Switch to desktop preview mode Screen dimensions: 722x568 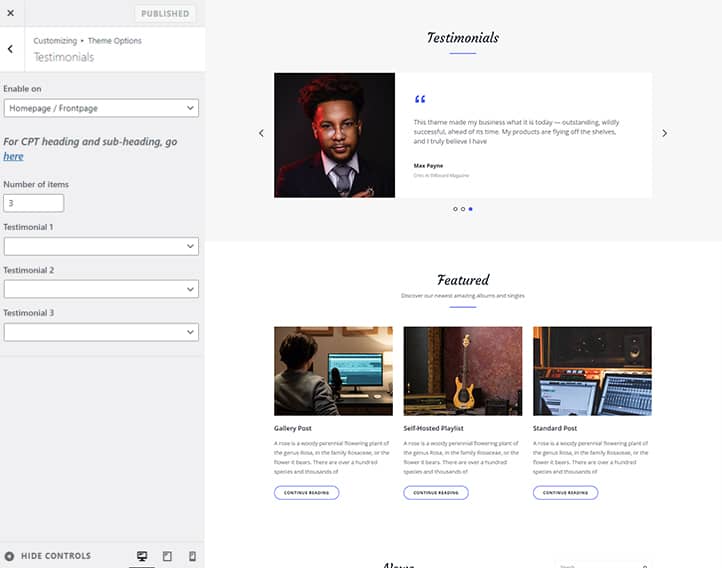tap(142, 556)
